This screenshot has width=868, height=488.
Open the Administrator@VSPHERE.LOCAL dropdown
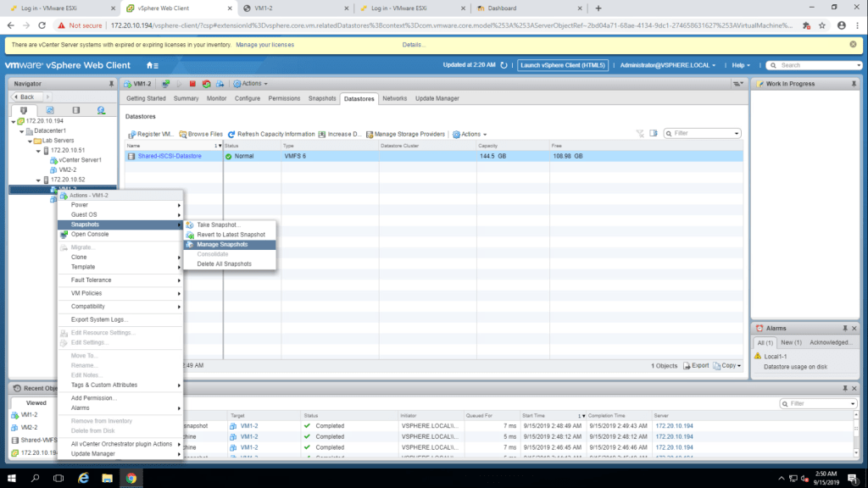(x=668, y=65)
